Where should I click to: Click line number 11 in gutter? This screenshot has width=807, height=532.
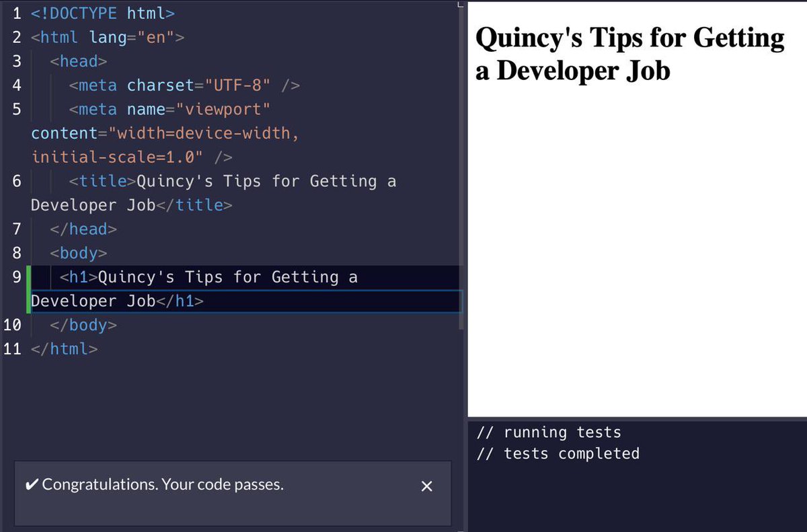(x=13, y=350)
